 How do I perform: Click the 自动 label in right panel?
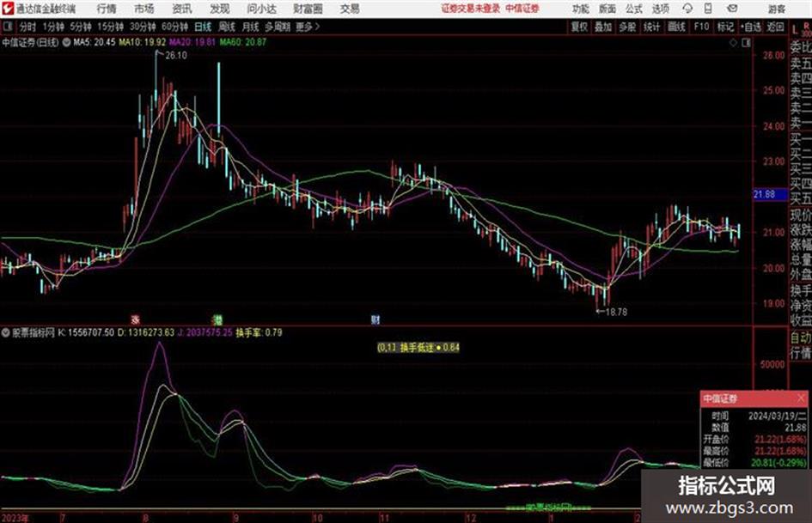pos(801,338)
